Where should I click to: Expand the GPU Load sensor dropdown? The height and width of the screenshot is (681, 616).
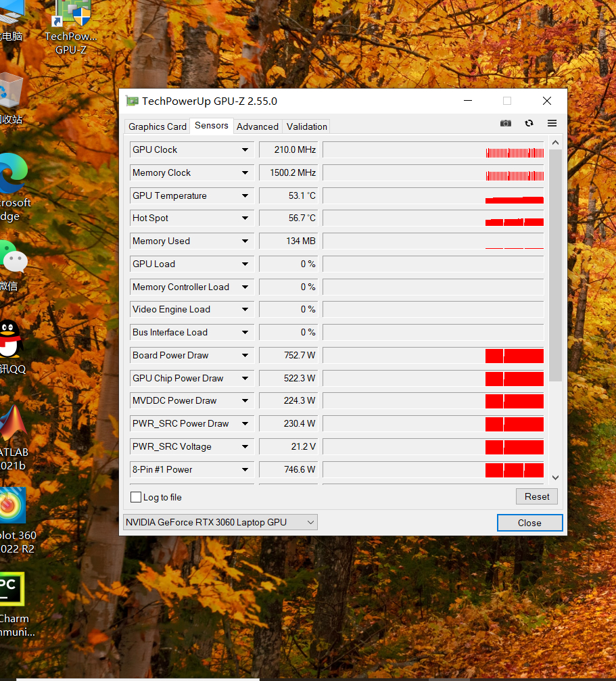(245, 264)
